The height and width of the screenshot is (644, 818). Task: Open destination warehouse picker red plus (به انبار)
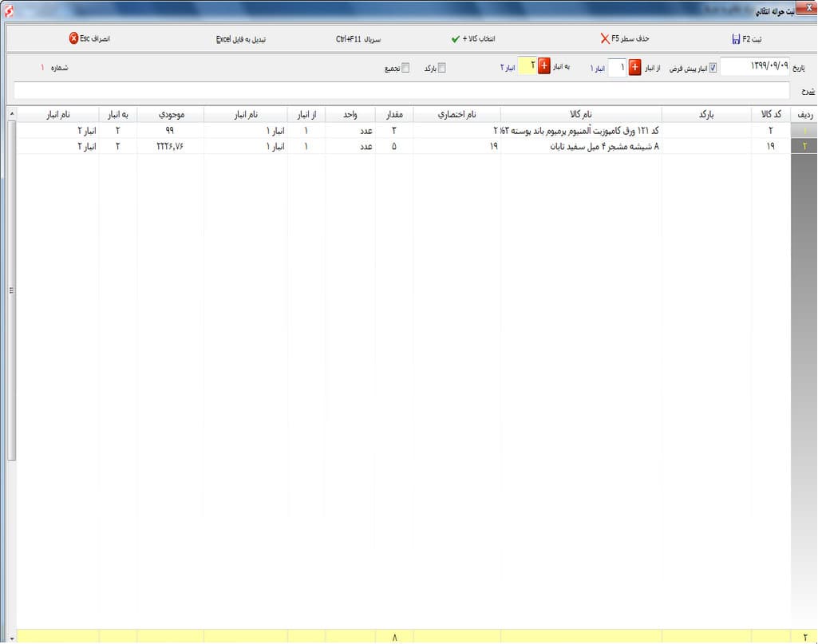click(543, 65)
